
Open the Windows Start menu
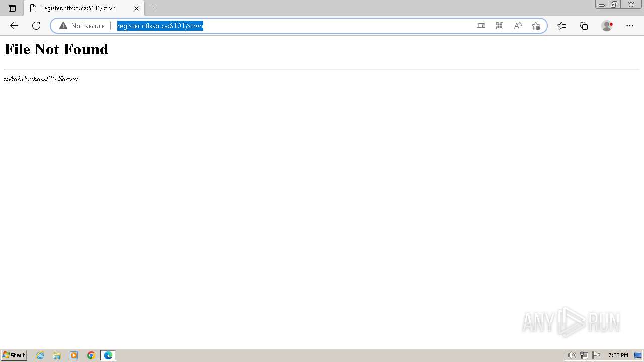(x=14, y=355)
